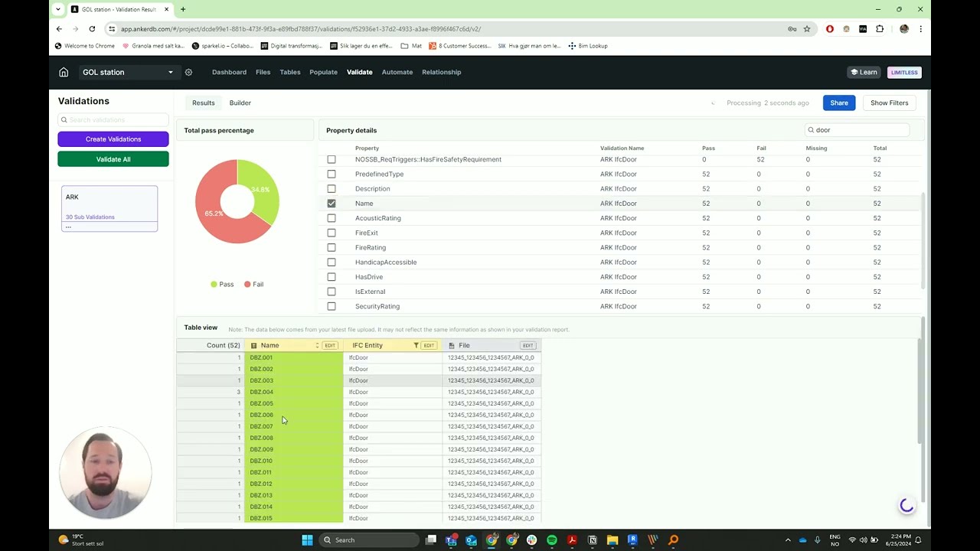Viewport: 980px width, 551px height.
Task: Check the Description row checkbox
Action: 332,188
